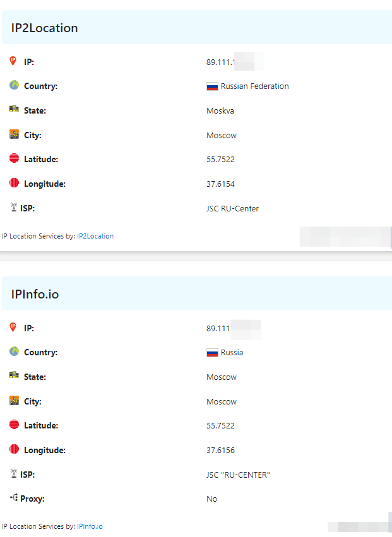
Task: Click the IP pin icon in IP2Location section
Action: point(13,61)
